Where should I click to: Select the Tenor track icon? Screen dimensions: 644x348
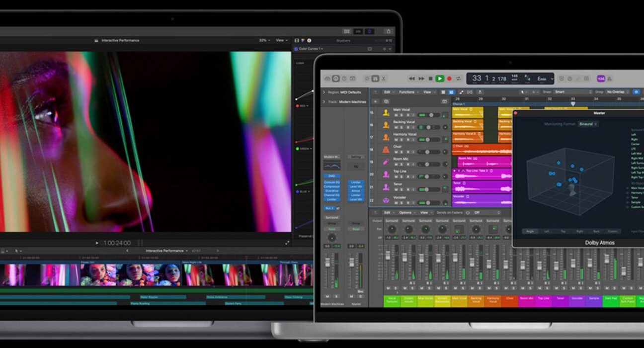tap(386, 187)
